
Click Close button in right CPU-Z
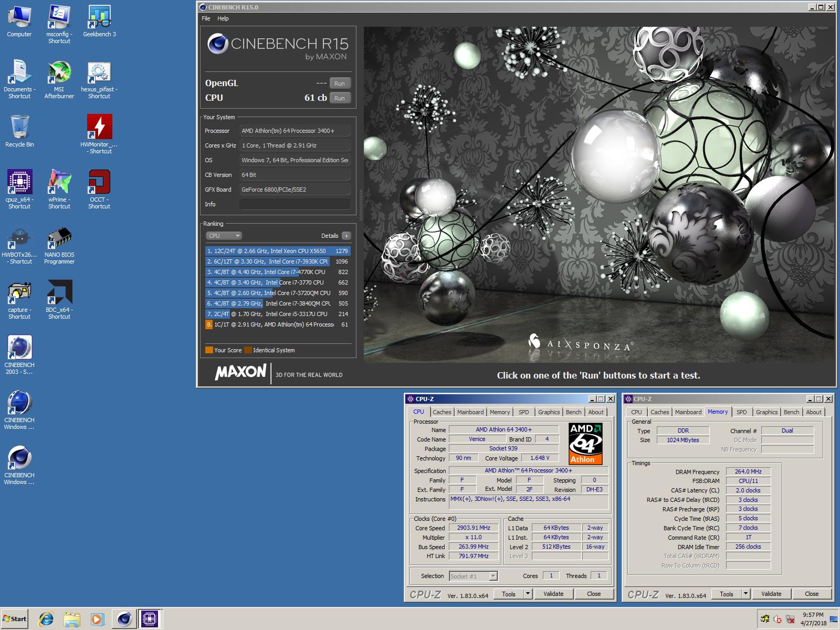pos(812,594)
